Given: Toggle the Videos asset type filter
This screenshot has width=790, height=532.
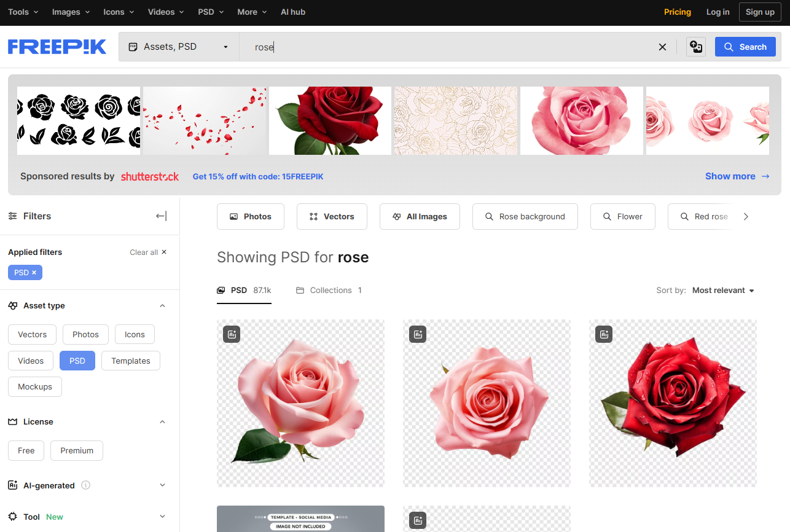Looking at the screenshot, I should click(31, 361).
